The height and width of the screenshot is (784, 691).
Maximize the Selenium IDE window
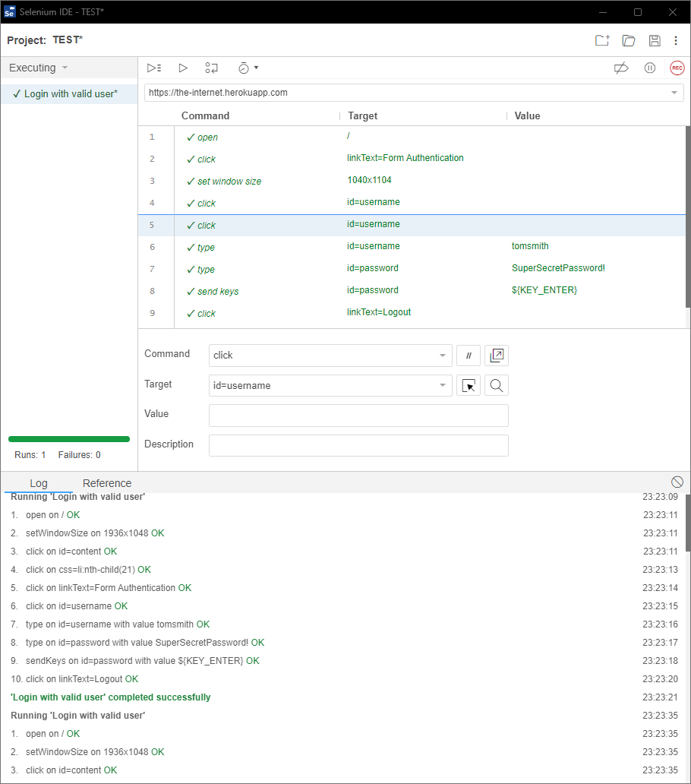pos(638,12)
